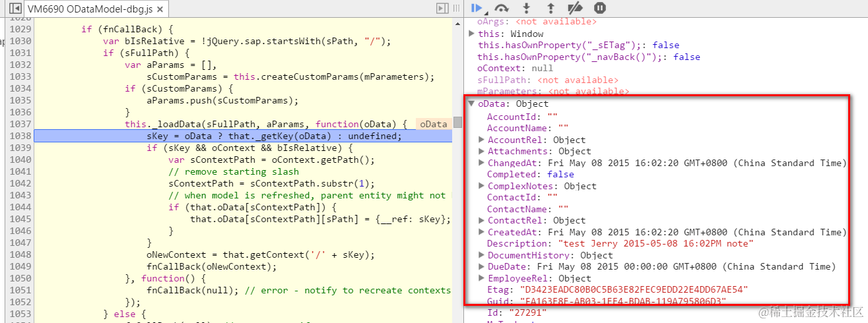Expand ChangedAt date value

pos(481,163)
